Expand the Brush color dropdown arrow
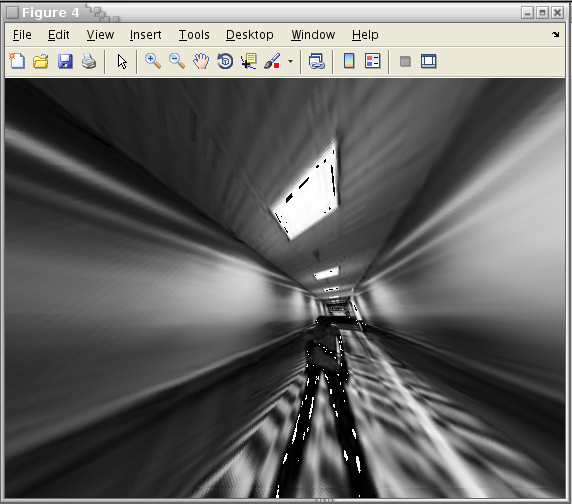Screen dimensions: 572x504 290,61
